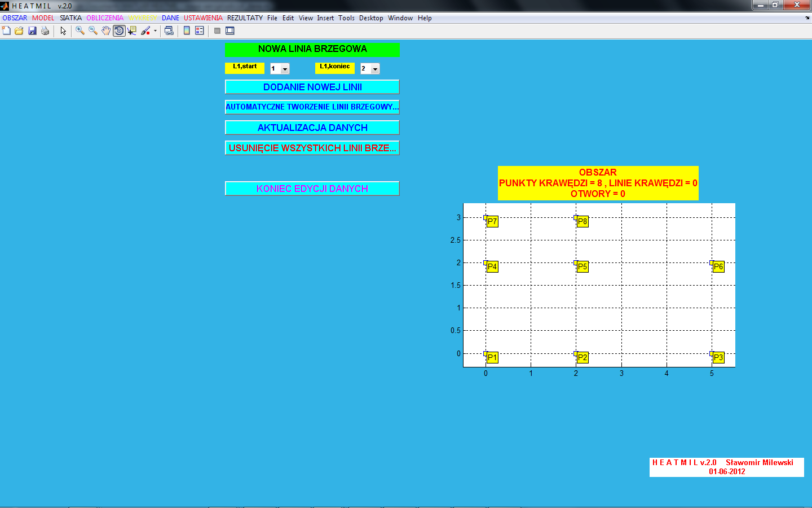Click point label P6 on plot
The width and height of the screenshot is (812, 508).
point(718,266)
